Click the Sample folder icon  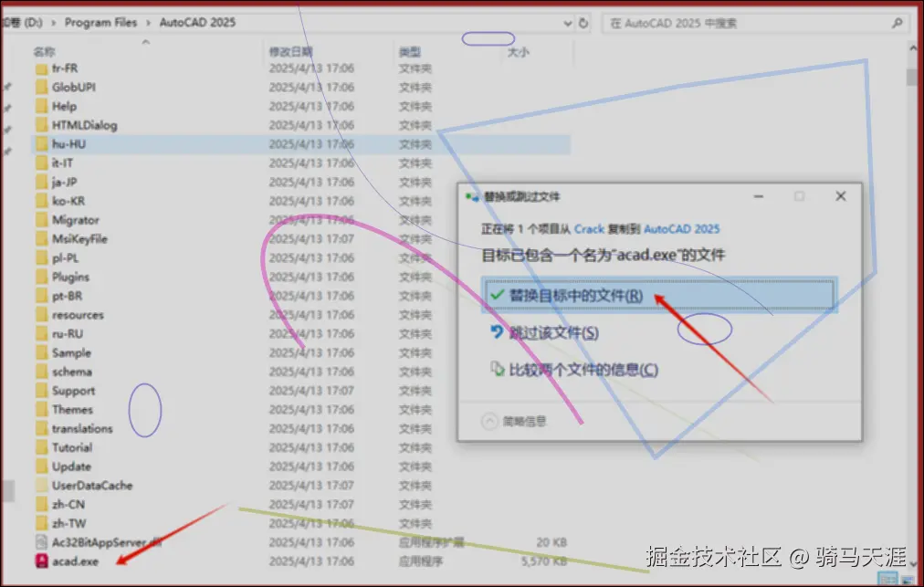41,352
